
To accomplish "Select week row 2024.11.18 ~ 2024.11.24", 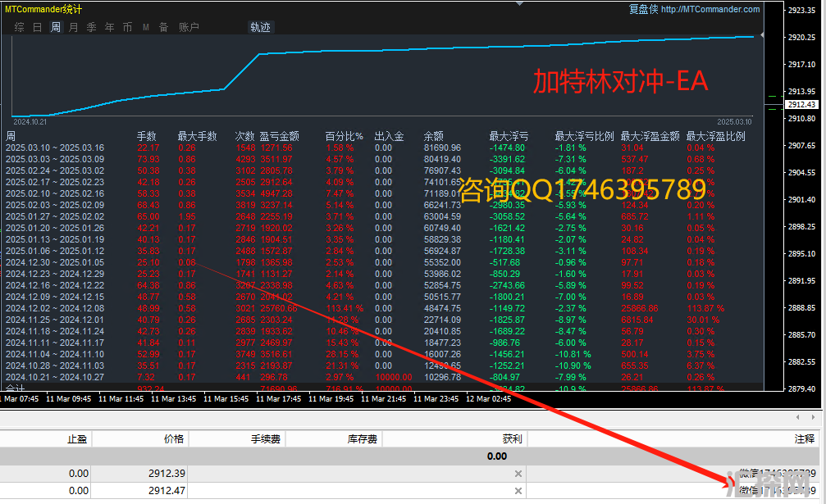I will pos(55,331).
